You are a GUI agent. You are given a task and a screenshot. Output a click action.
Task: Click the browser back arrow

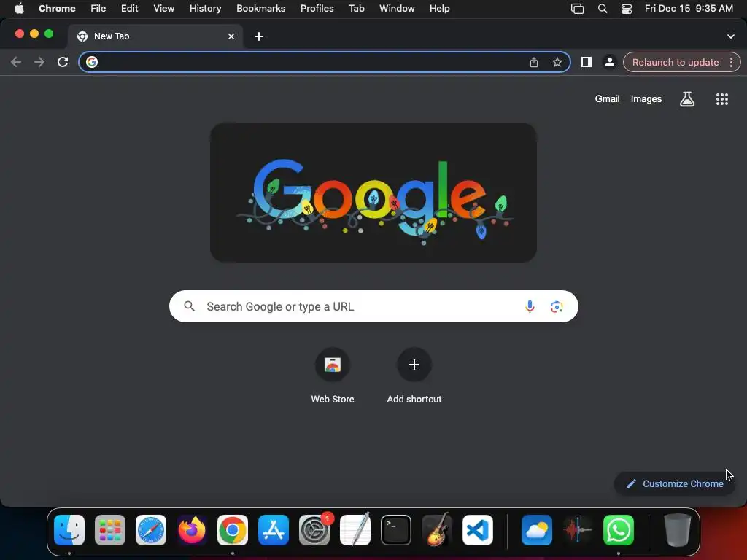16,63
